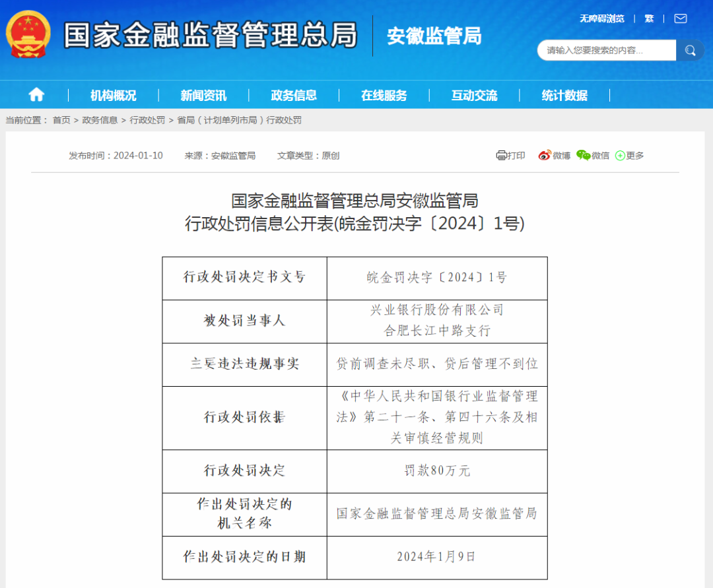This screenshot has height=588, width=713.
Task: Click the 贷前调查未尽职 violation cell
Action: click(x=437, y=364)
